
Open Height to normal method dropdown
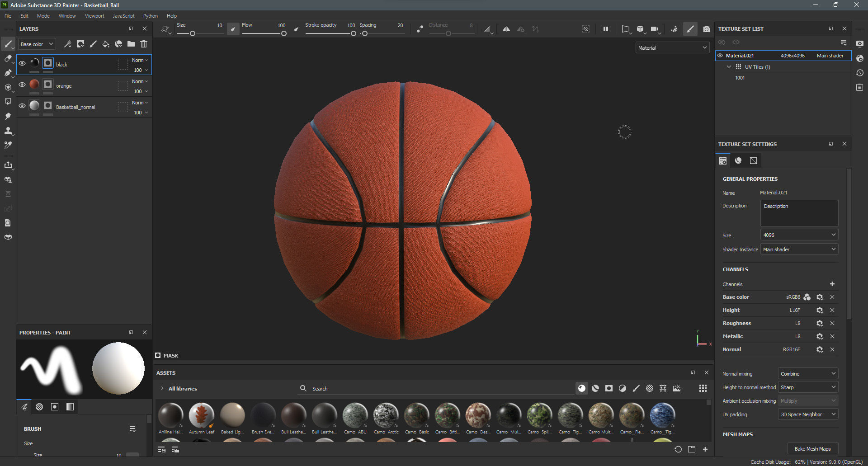tap(808, 387)
